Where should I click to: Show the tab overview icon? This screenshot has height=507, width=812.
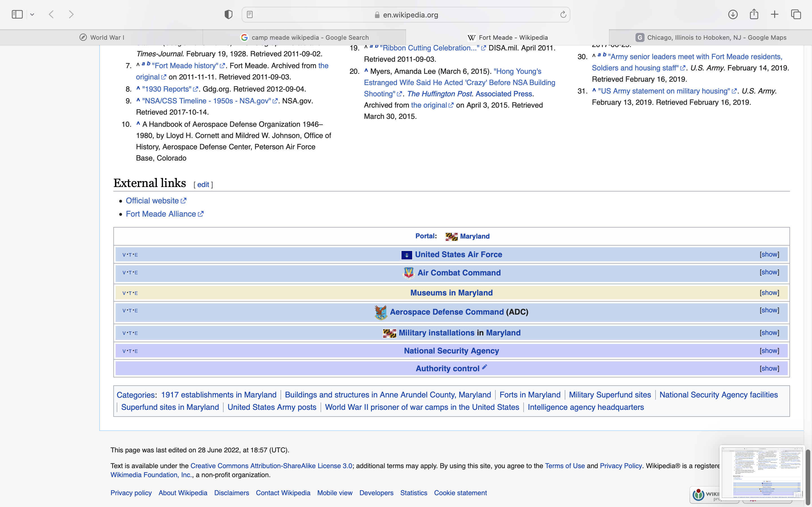click(796, 14)
